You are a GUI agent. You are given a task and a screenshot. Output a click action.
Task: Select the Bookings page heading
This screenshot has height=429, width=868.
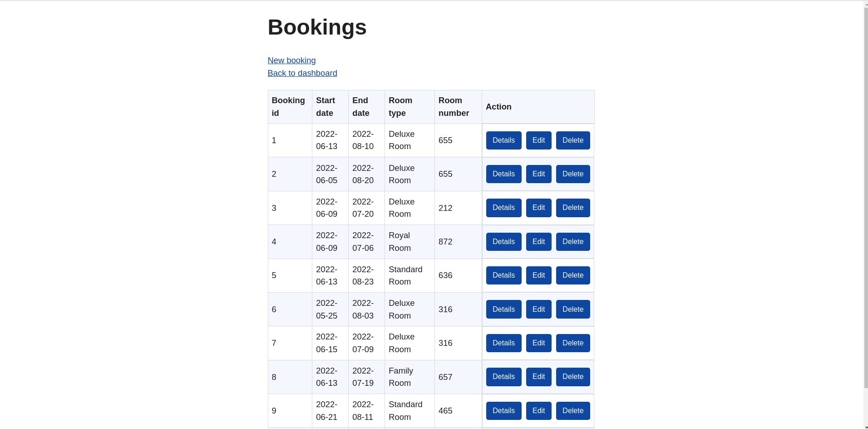(316, 27)
